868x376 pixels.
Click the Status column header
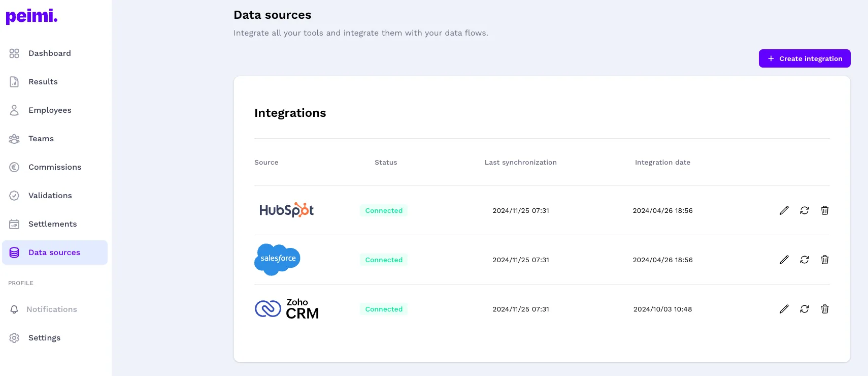point(386,163)
